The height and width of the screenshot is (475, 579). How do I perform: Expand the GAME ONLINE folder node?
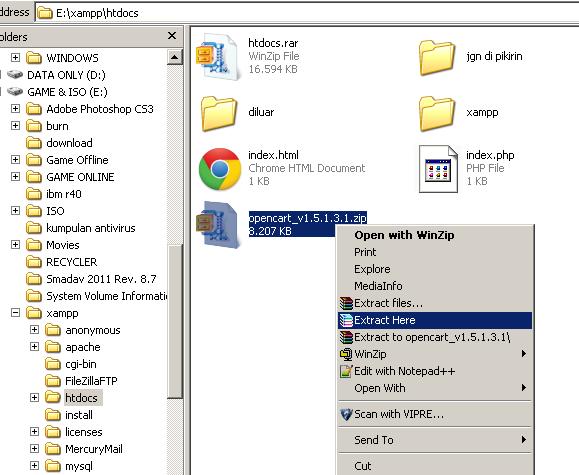pos(15,177)
